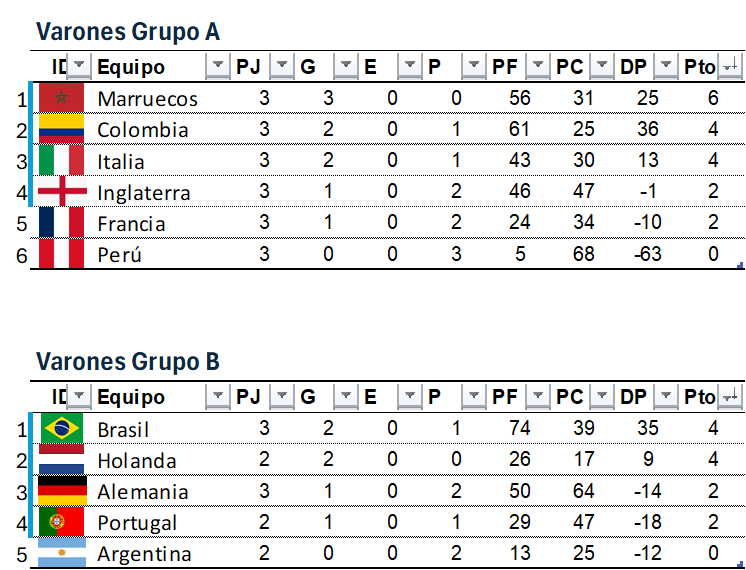This screenshot has height=570, width=746.
Task: Select the Marruecos team name cell
Action: click(148, 99)
